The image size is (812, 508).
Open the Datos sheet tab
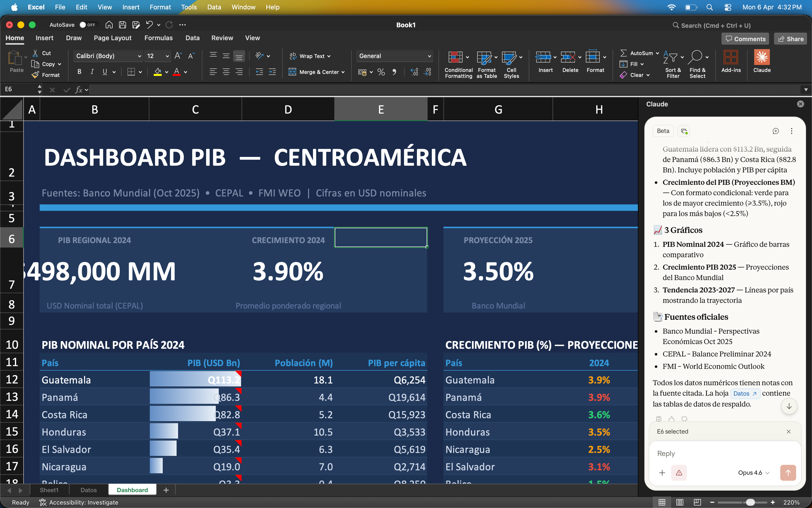pyautogui.click(x=88, y=490)
